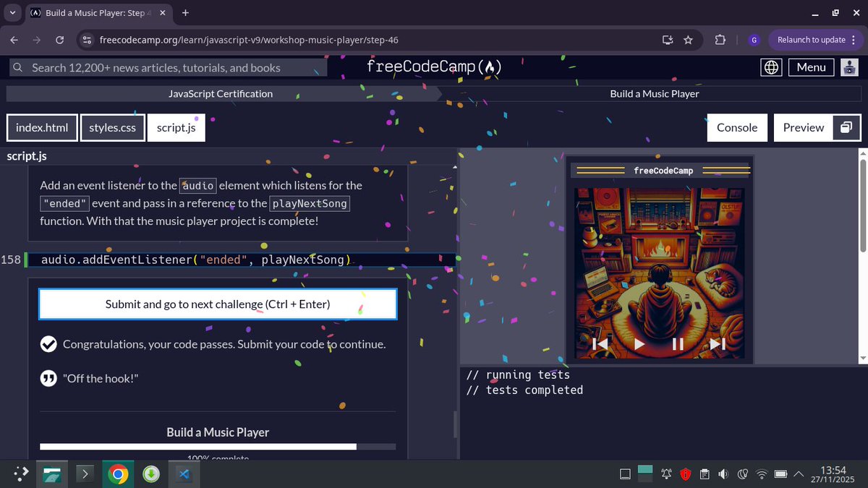868x488 pixels.
Task: Expand hidden tray icons with the chevron
Action: coord(799,474)
